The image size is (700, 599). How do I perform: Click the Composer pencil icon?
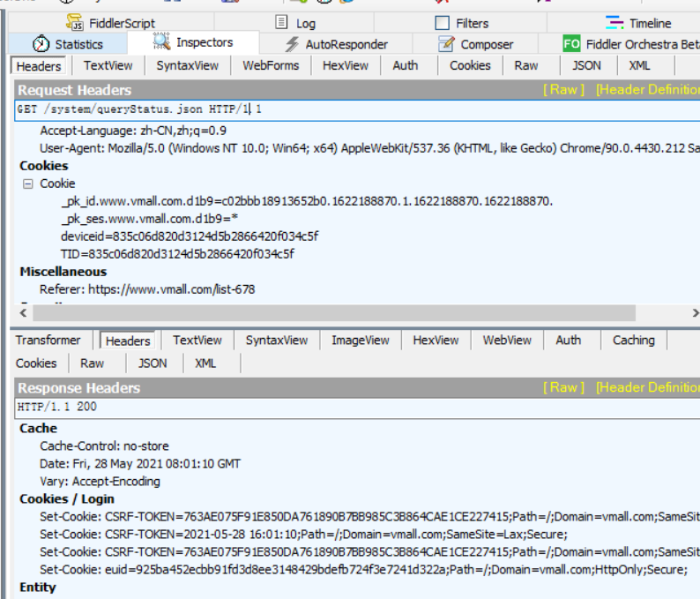point(445,44)
